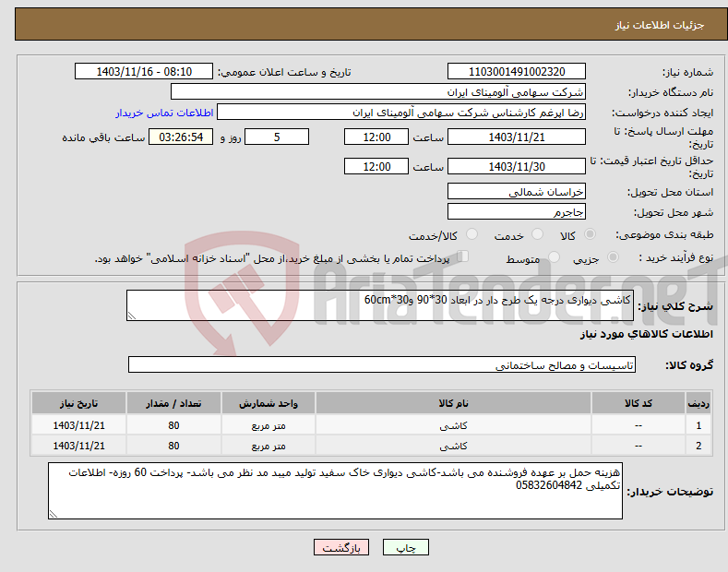This screenshot has width=728, height=572.
Task: Click the province field خراسان شمالی
Action: tap(517, 191)
